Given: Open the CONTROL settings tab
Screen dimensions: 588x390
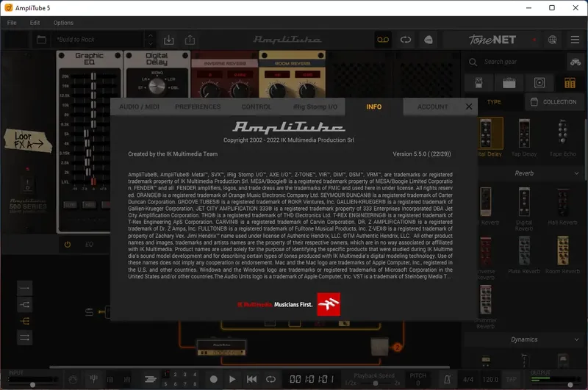Looking at the screenshot, I should coord(256,106).
